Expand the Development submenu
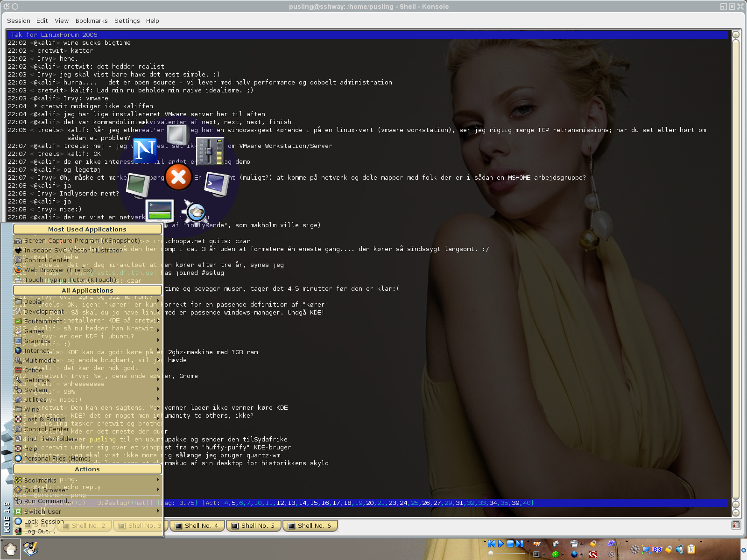The height and width of the screenshot is (560, 747). tap(87, 312)
